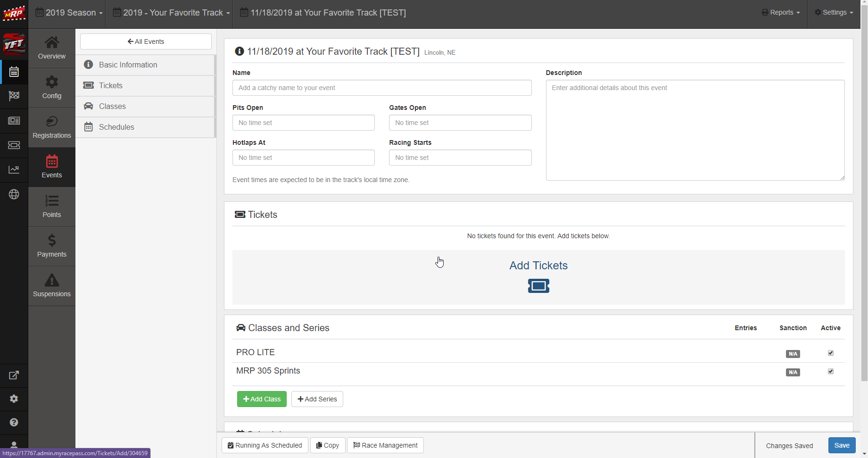Click the Changes Saved status text
This screenshot has width=868, height=458.
coord(789,446)
